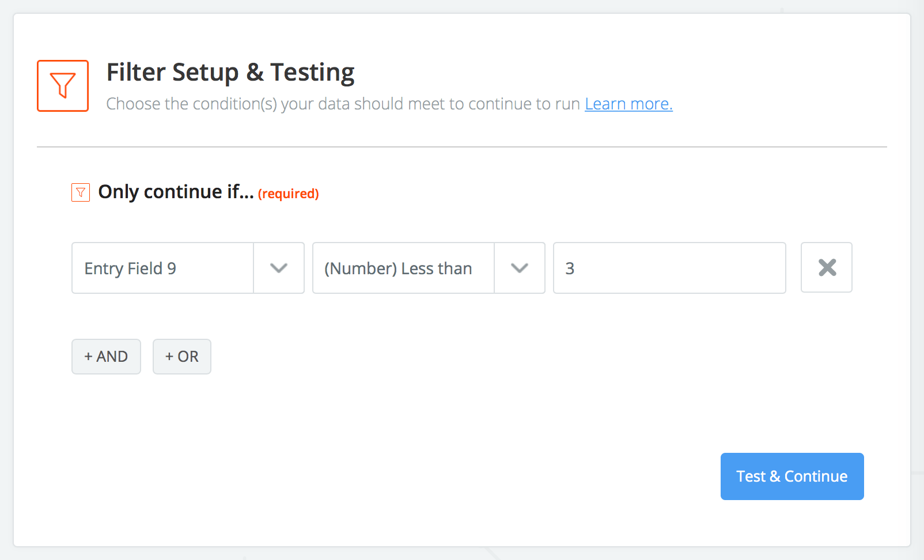Click the large orange filter funnel icon

click(63, 86)
